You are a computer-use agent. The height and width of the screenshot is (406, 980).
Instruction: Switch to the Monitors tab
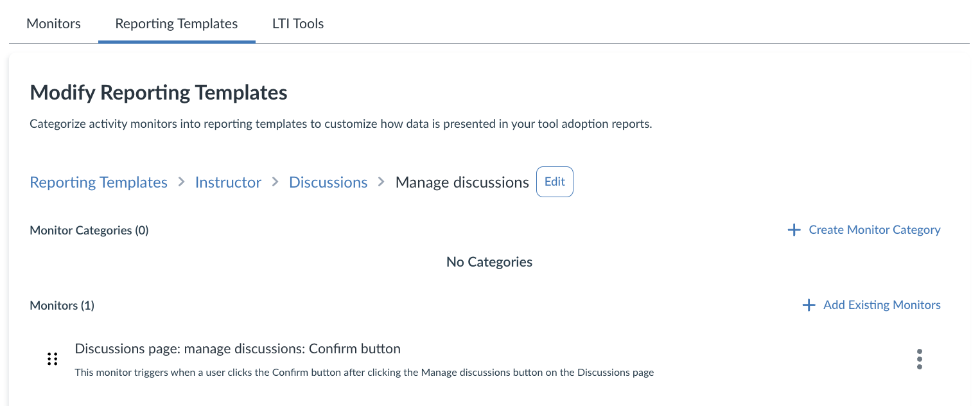click(x=54, y=24)
